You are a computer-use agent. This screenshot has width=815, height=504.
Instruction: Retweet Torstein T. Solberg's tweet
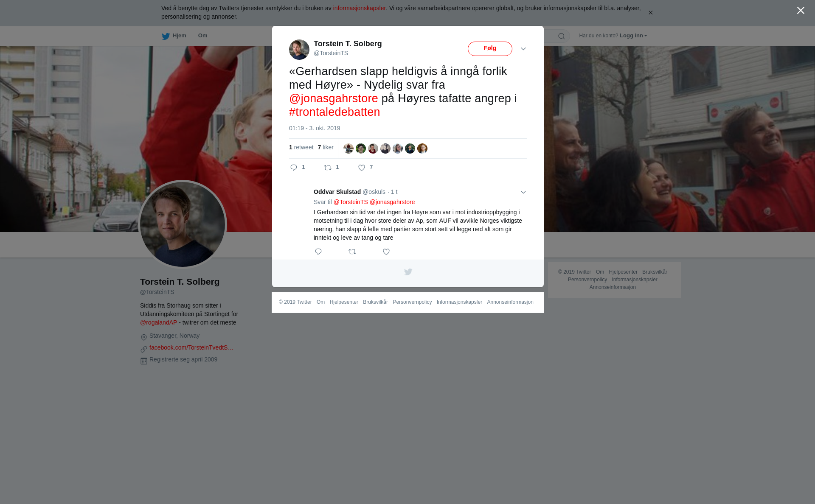[328, 168]
